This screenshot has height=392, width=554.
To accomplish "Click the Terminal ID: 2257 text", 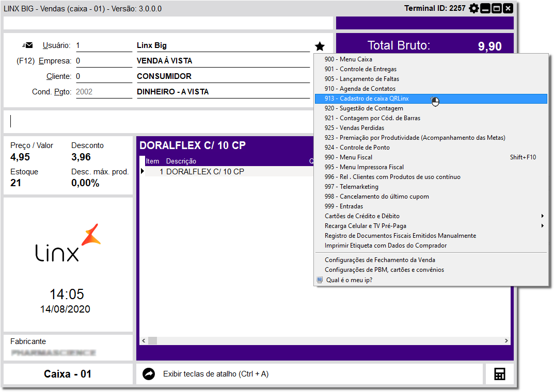I will pyautogui.click(x=435, y=8).
